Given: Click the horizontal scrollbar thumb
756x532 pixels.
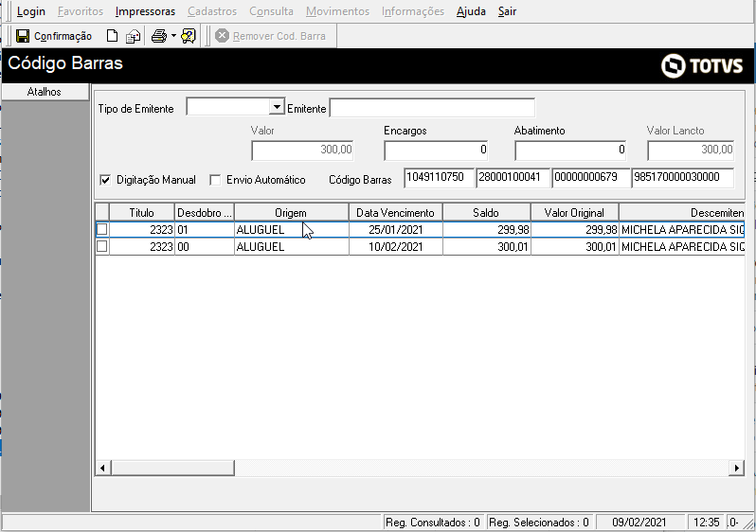Looking at the screenshot, I should point(172,468).
